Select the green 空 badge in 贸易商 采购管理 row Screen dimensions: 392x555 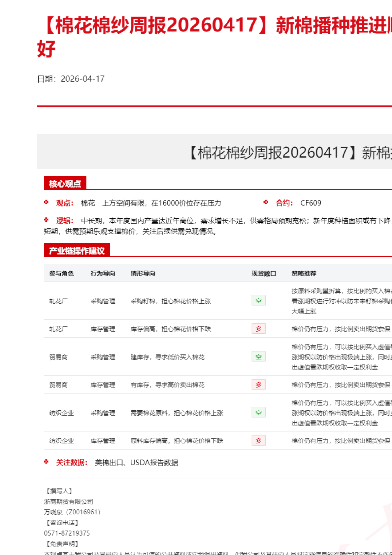pyautogui.click(x=258, y=357)
